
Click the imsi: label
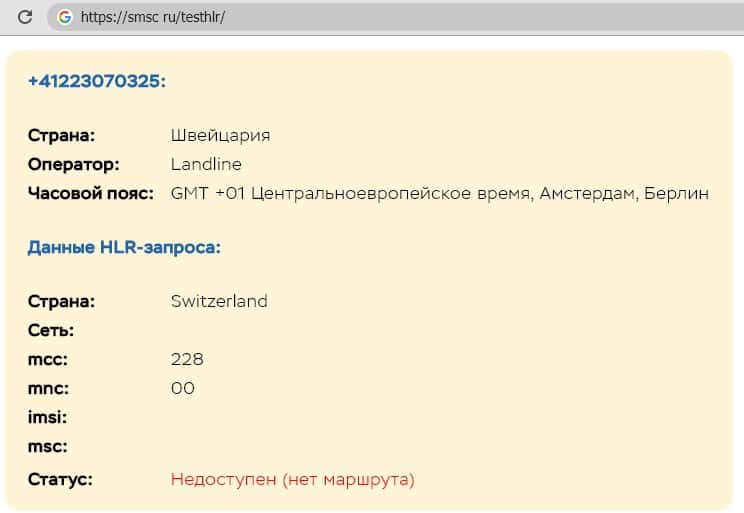coord(47,418)
